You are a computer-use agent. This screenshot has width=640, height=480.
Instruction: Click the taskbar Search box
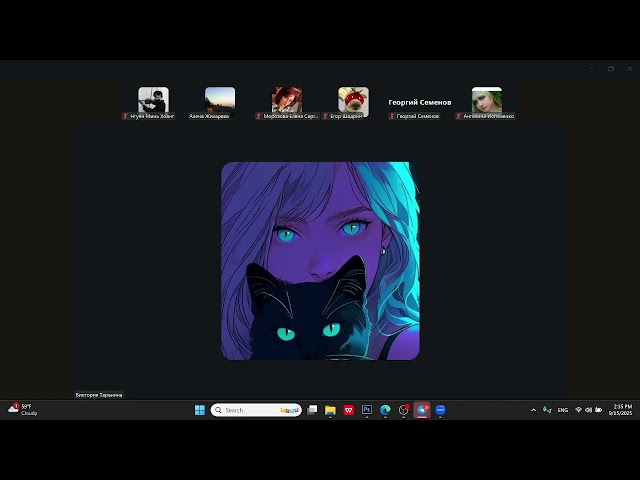coord(256,410)
